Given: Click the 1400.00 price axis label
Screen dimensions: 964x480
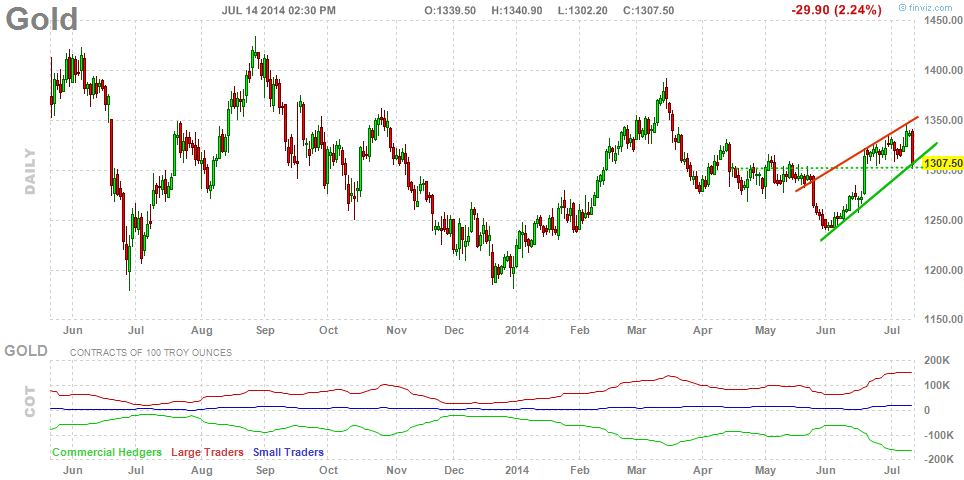Looking at the screenshot, I should (x=943, y=71).
